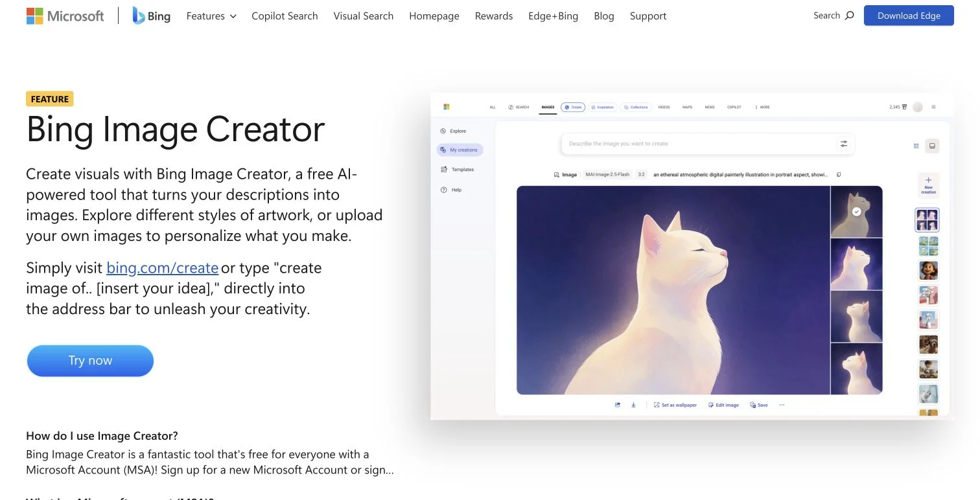
Task: Open the MORE menu in the preview
Action: [x=762, y=107]
